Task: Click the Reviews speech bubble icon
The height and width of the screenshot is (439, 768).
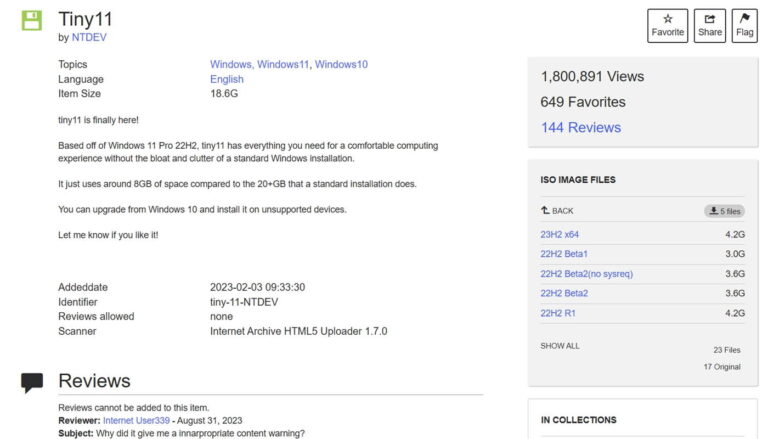Action: point(32,382)
